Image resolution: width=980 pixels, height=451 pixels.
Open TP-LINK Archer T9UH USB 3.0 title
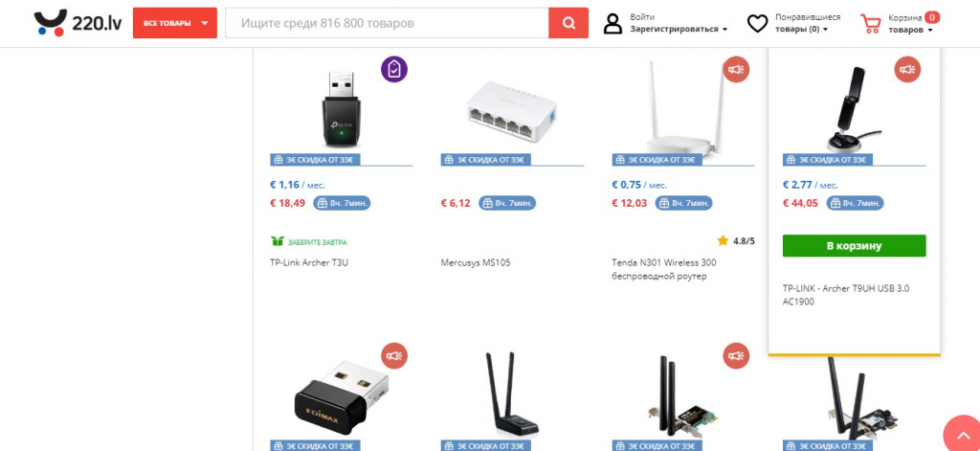[846, 295]
